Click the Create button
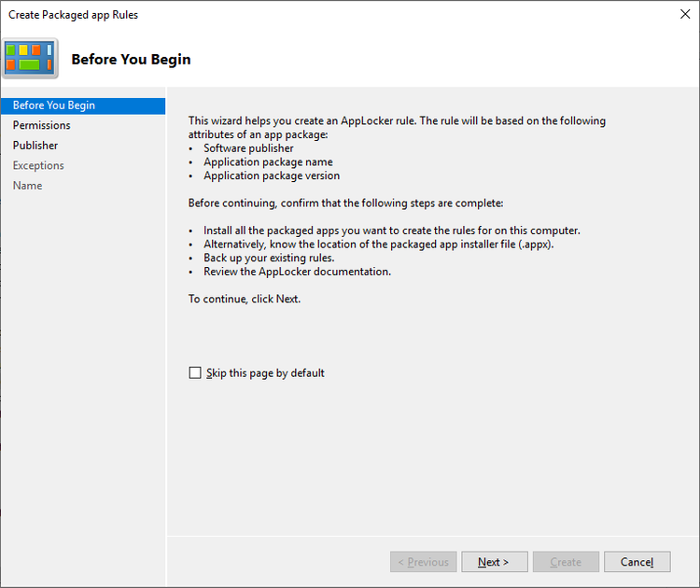This screenshot has width=700, height=588. pos(566,562)
